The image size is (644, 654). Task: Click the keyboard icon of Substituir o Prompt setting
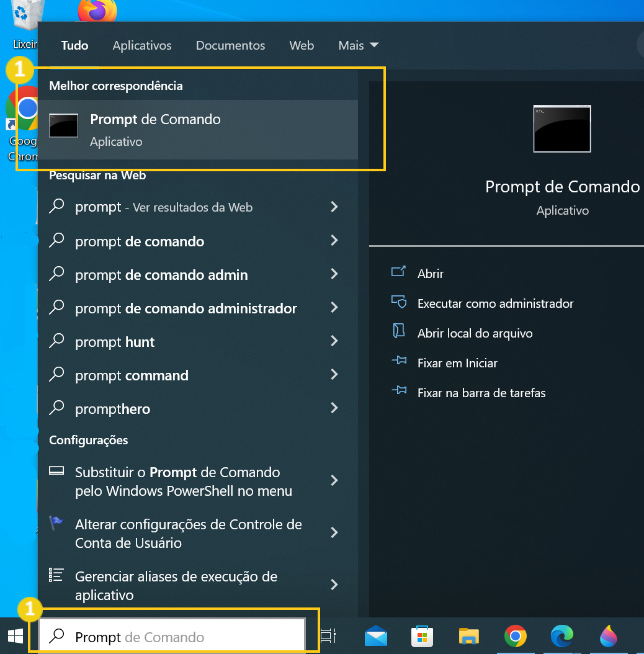pos(56,470)
